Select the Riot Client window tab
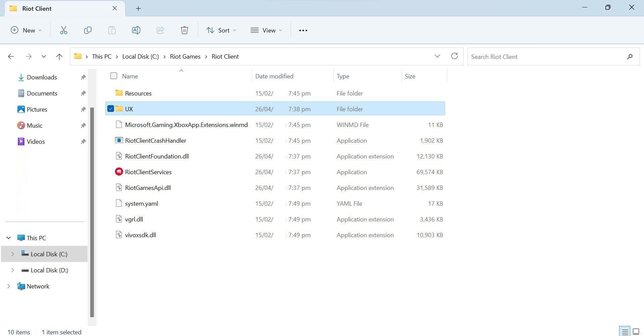Viewport: 644px width, 336px height. coord(65,8)
